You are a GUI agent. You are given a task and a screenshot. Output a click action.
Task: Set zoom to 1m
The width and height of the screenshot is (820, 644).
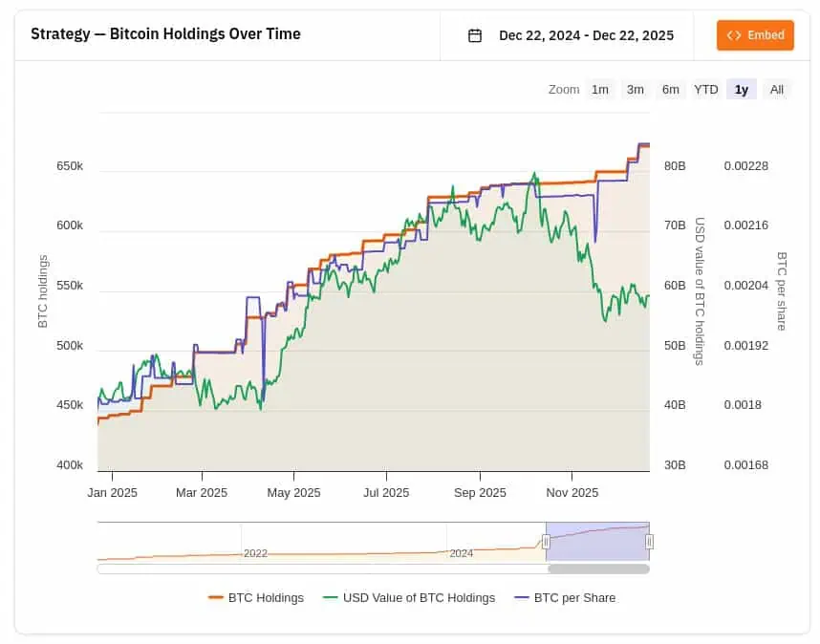click(600, 89)
